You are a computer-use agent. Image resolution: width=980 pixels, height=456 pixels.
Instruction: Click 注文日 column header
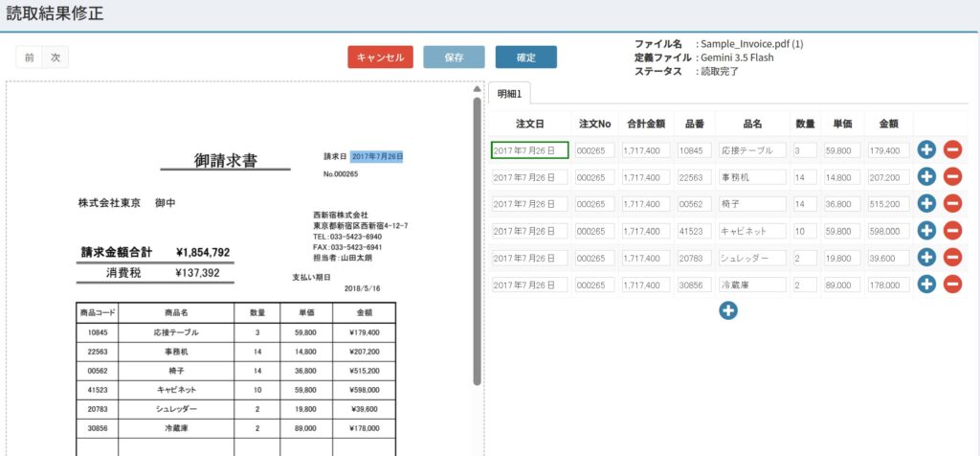(529, 124)
